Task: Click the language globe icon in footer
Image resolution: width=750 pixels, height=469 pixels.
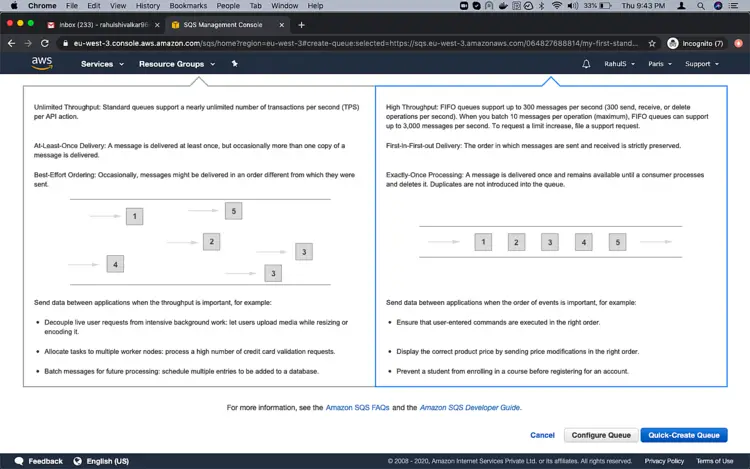Action: pyautogui.click(x=77, y=461)
